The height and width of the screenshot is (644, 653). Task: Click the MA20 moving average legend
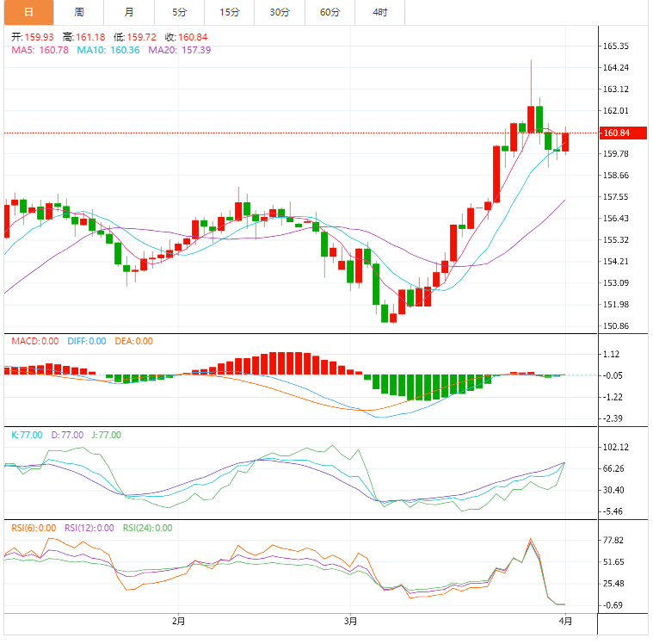click(x=179, y=50)
